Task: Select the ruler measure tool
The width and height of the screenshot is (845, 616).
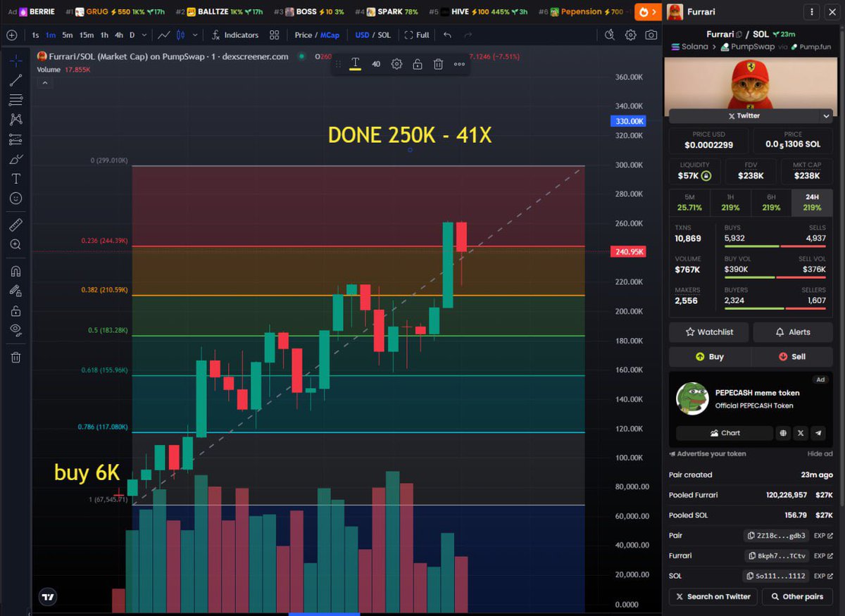Action: 15,225
